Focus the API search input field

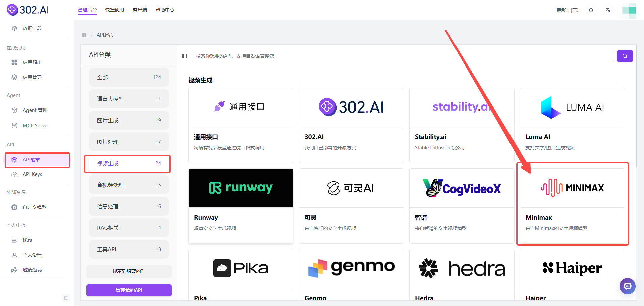point(402,56)
